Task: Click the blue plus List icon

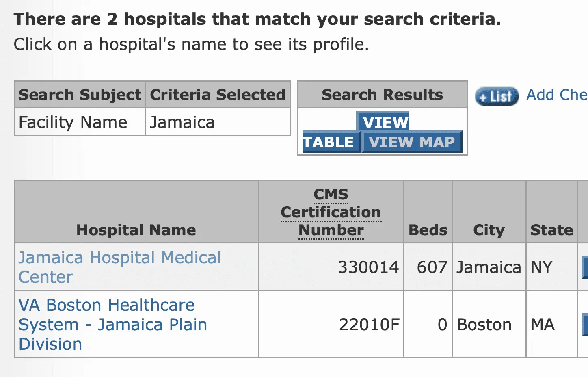Action: tap(497, 96)
